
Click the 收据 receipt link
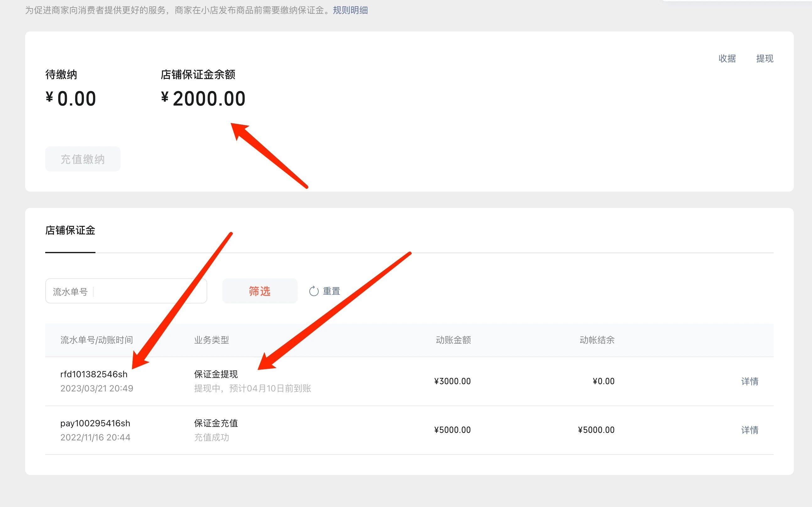pyautogui.click(x=727, y=59)
